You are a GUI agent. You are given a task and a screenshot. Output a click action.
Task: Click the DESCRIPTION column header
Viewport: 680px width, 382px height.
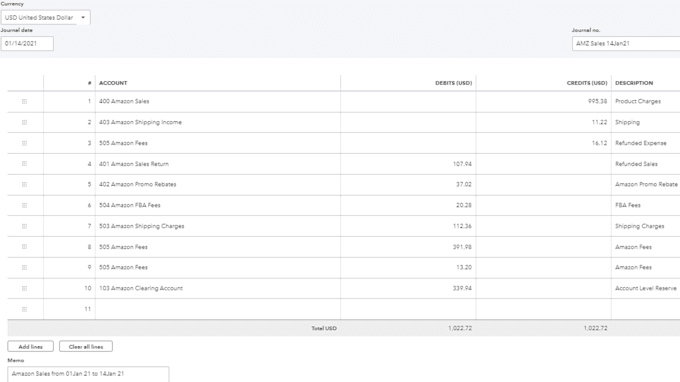point(634,83)
